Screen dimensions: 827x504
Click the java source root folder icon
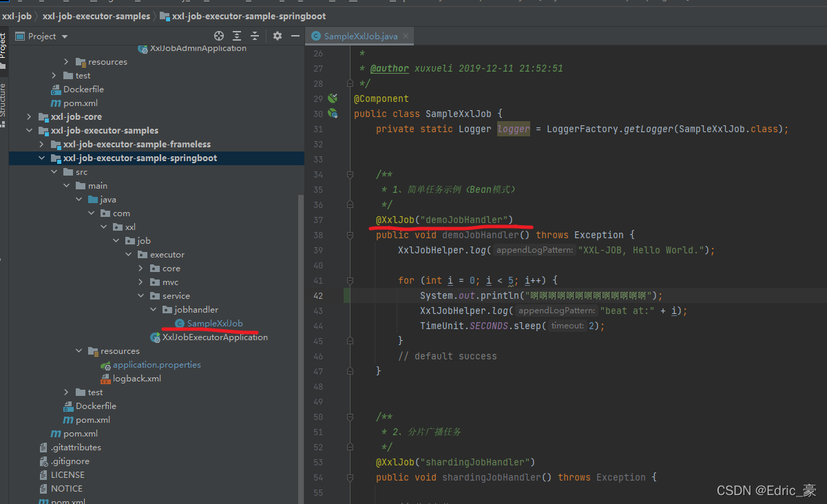tap(93, 200)
